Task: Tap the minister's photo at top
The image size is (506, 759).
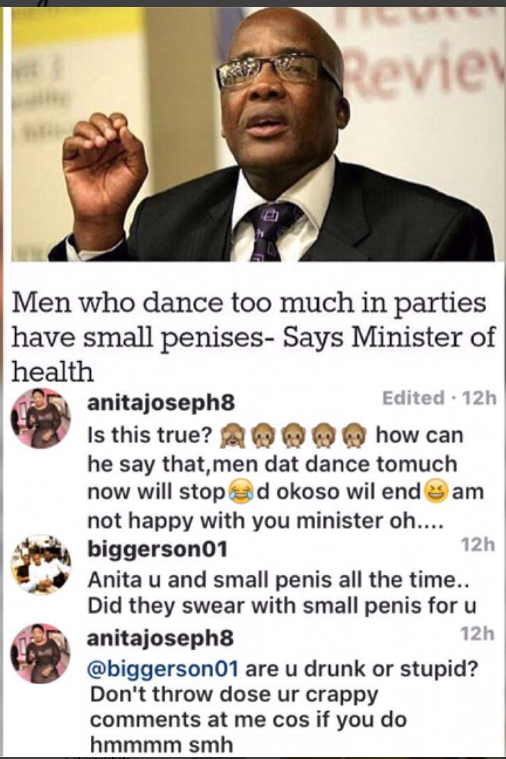Action: click(x=253, y=135)
